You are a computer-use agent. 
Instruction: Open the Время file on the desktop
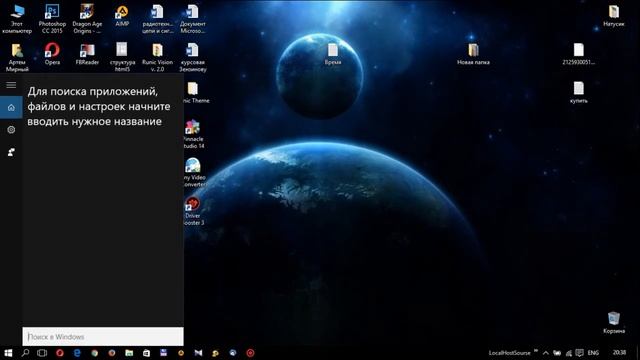coord(333,54)
